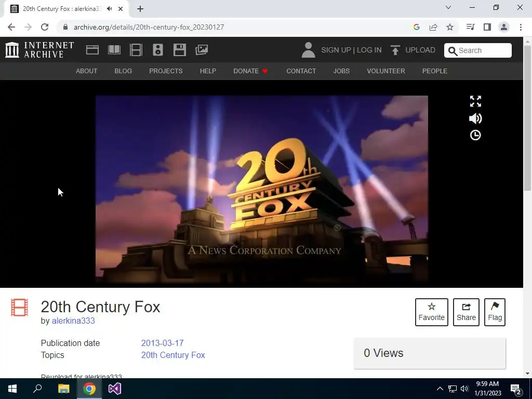
Task: Reload the current page
Action: 45,27
